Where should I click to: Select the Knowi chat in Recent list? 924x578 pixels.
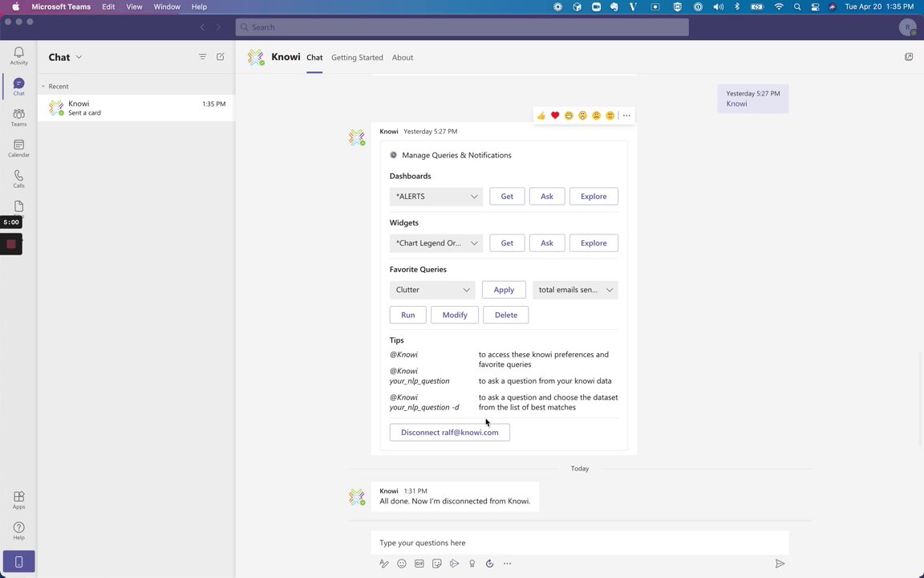(136, 108)
